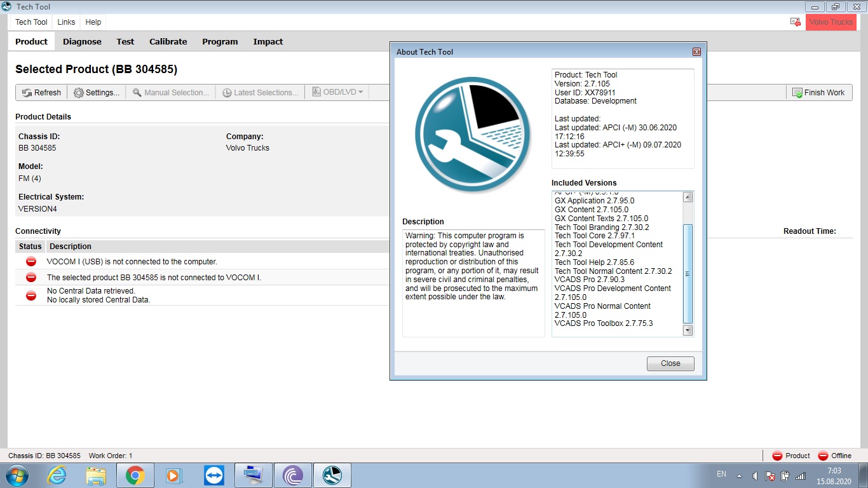
Task: Open Google Chrome from the taskbar
Action: tap(135, 475)
